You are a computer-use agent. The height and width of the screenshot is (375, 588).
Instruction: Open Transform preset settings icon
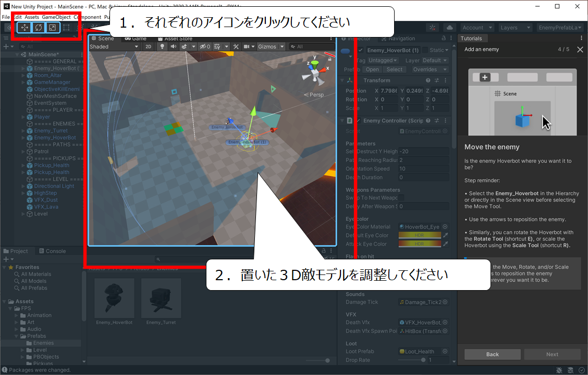click(436, 81)
